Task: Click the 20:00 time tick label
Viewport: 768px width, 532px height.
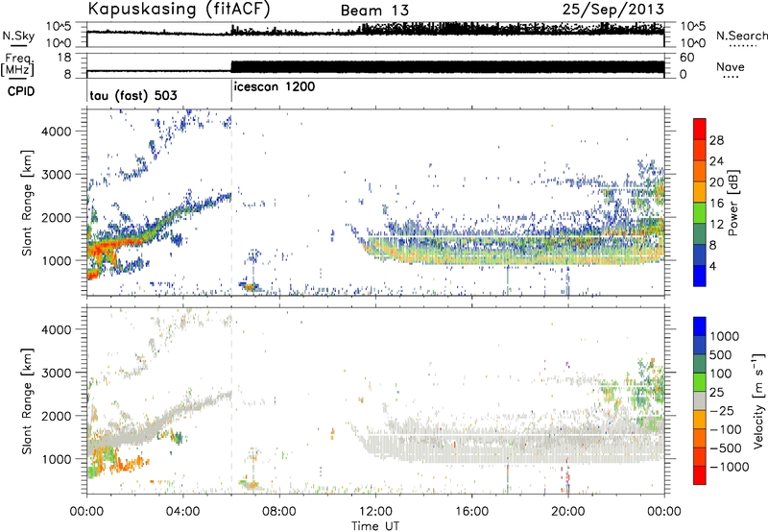Action: point(567,512)
